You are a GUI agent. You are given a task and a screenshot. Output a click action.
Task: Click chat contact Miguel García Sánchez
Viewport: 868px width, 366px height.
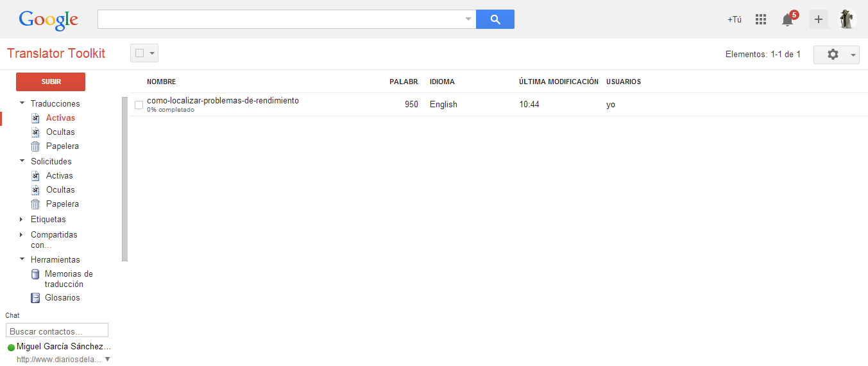tap(64, 347)
